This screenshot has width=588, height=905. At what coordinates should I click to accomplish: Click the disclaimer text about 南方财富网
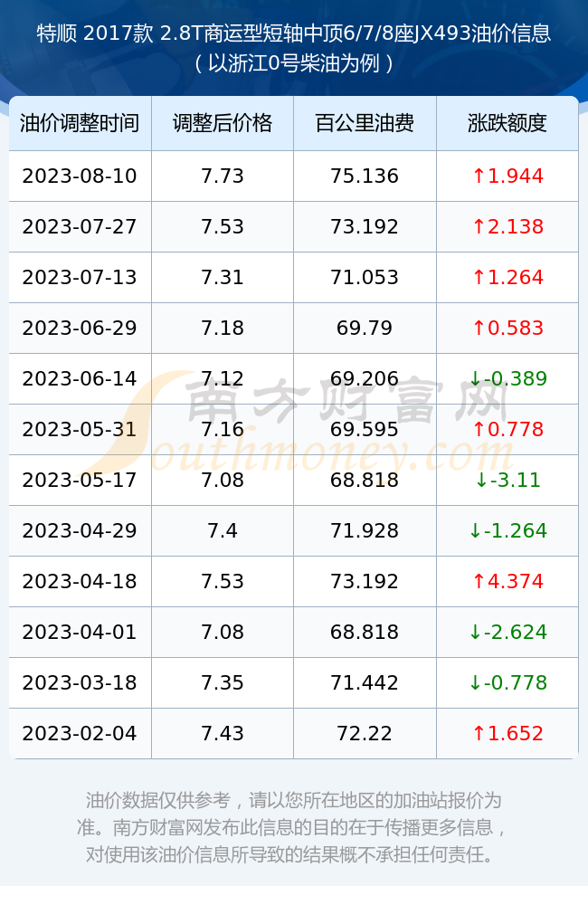294,828
